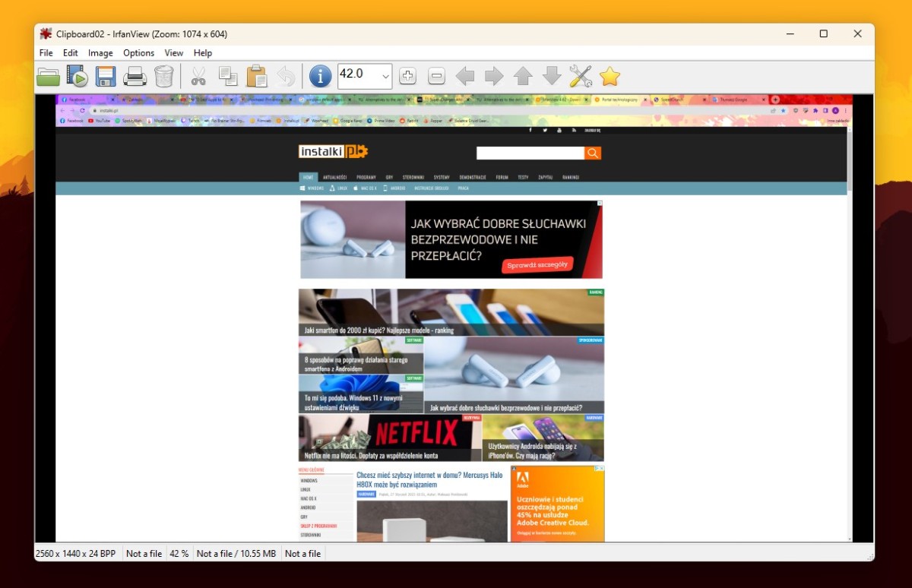This screenshot has height=588, width=912.
Task: Open the Options menu
Action: click(x=138, y=53)
